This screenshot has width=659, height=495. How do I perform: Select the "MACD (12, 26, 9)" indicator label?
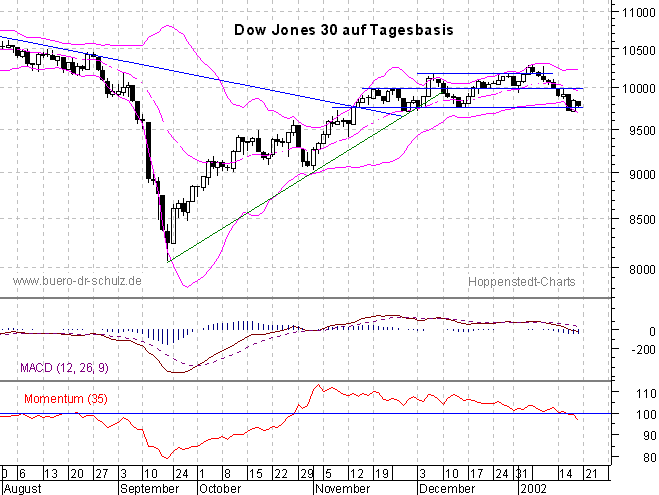tap(64, 368)
